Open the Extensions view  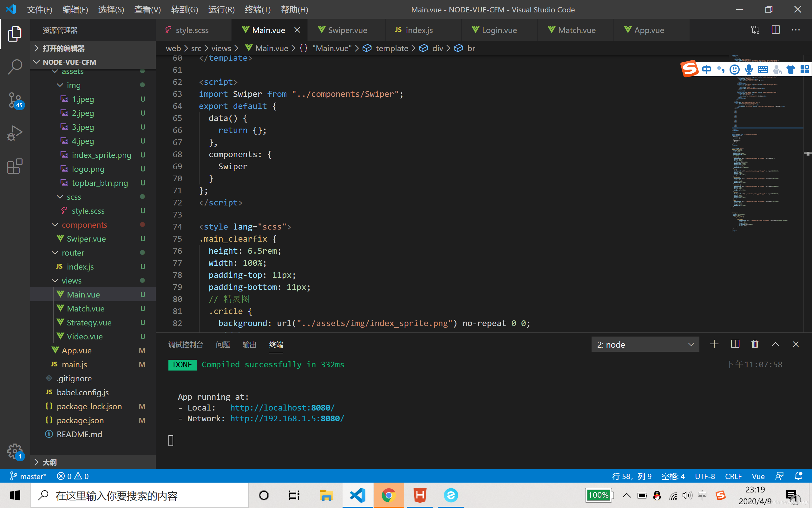click(15, 166)
